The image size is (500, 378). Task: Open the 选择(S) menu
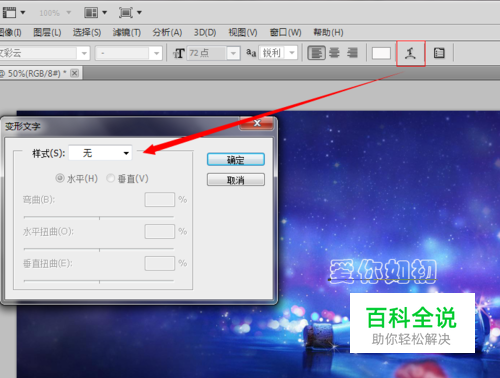pyautogui.click(x=87, y=32)
